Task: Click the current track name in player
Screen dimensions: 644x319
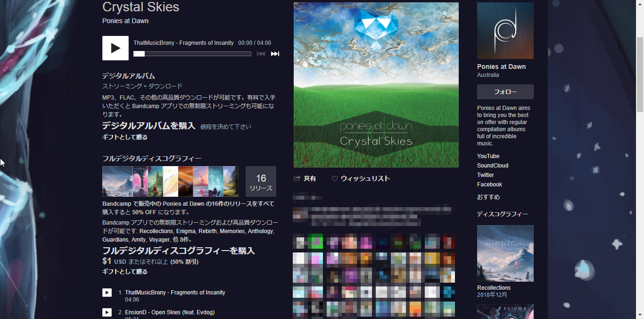Action: click(x=183, y=43)
